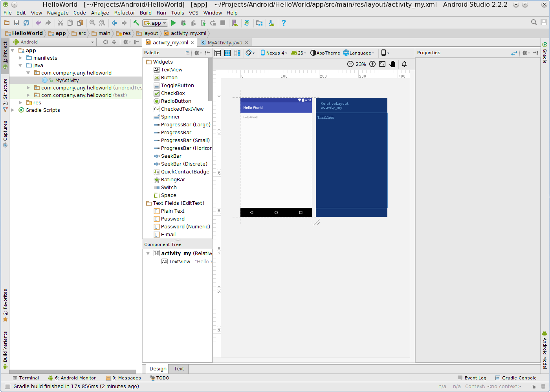
Task: Expand the Gradle Scripts node
Action: [13, 110]
